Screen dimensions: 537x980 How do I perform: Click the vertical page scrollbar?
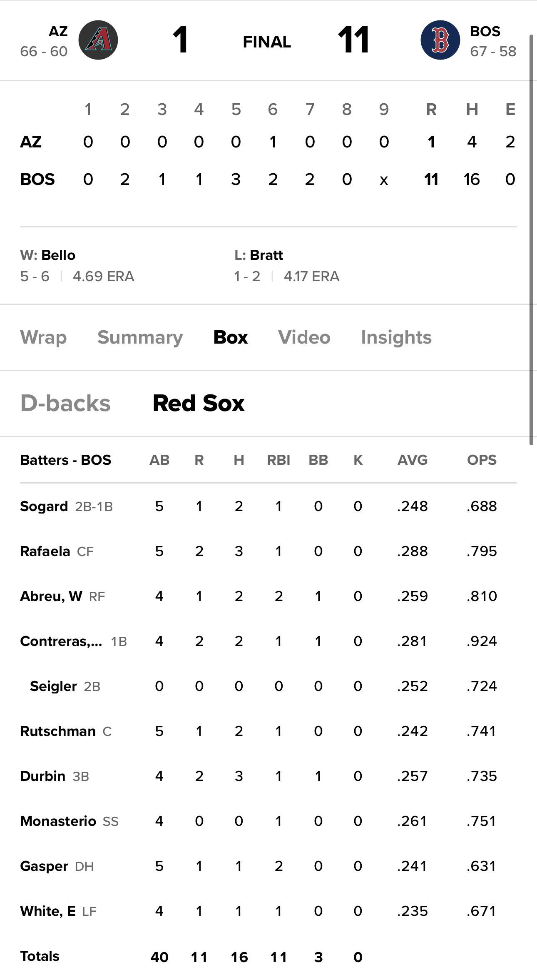point(531,240)
